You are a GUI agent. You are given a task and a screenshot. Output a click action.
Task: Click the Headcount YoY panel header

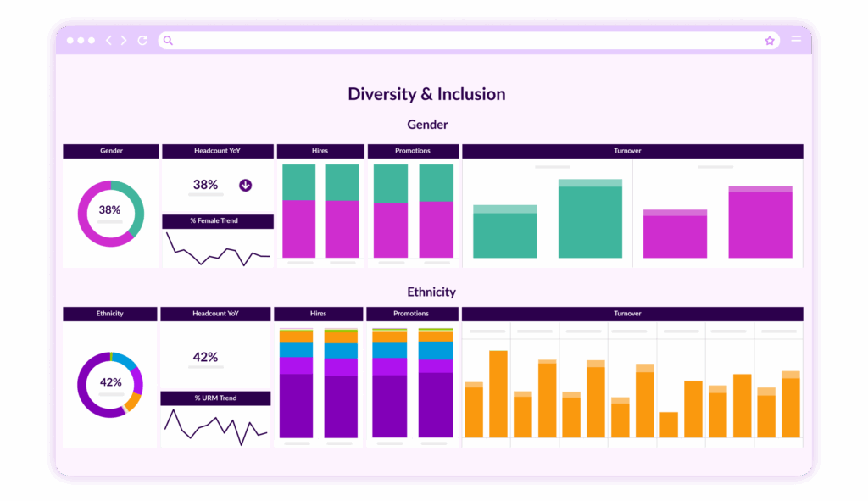[217, 151]
